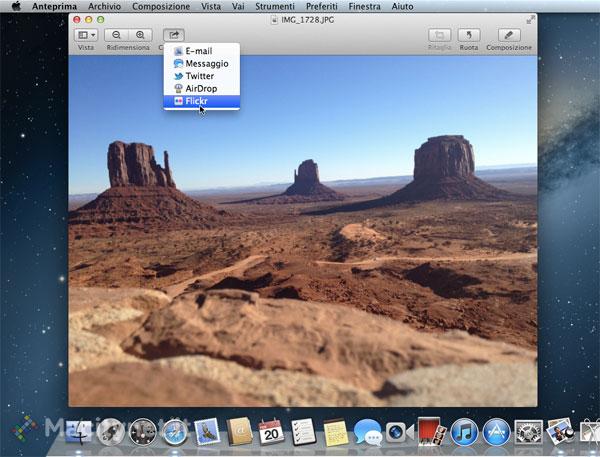The height and width of the screenshot is (457, 600).
Task: Open Launchpad rocket icon in the Dock
Action: [x=111, y=433]
